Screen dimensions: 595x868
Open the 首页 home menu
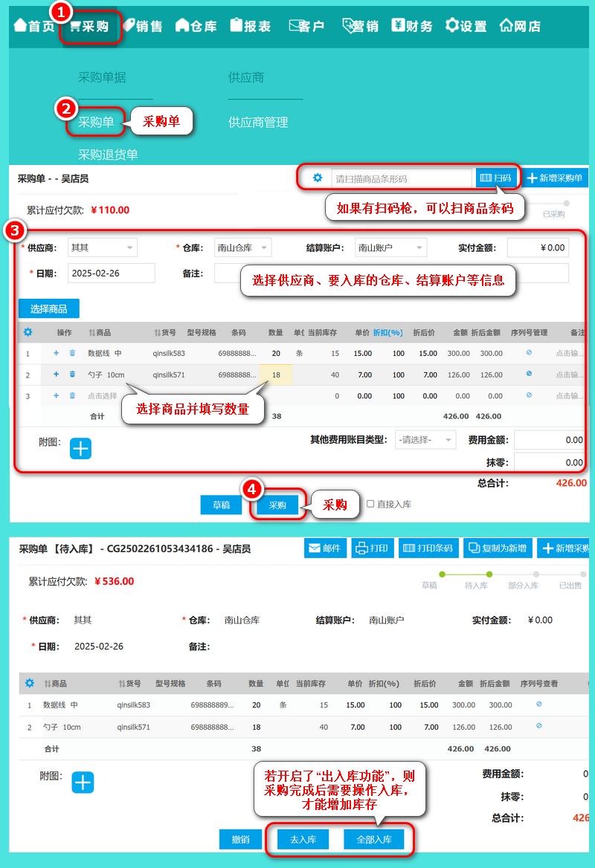point(33,25)
